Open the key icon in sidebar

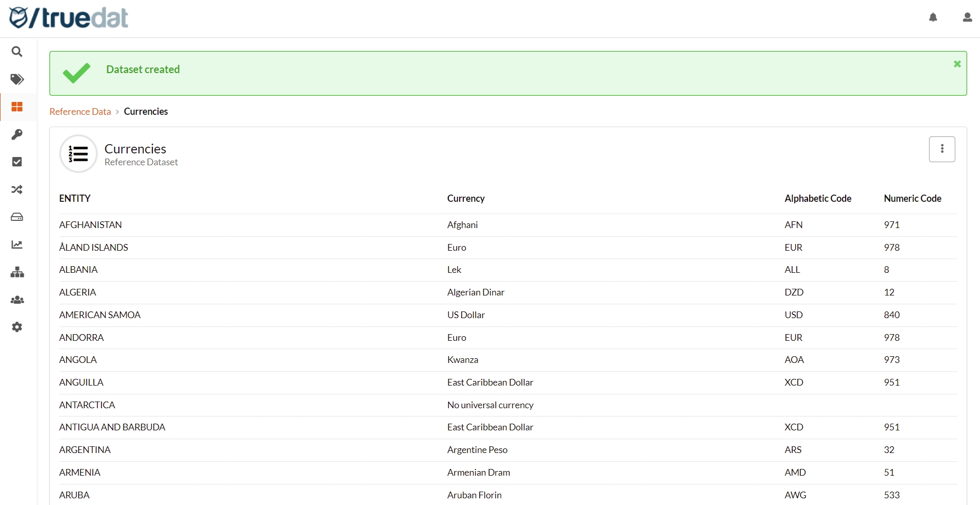(17, 134)
